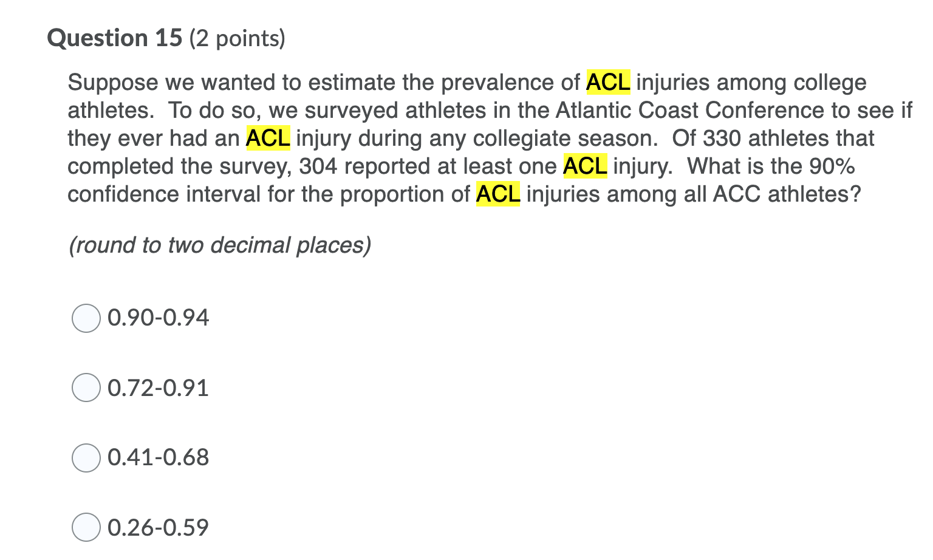Viewport: 933px width, 560px height.
Task: Select the 0.90-0.94 radio button
Action: pyautogui.click(x=86, y=318)
